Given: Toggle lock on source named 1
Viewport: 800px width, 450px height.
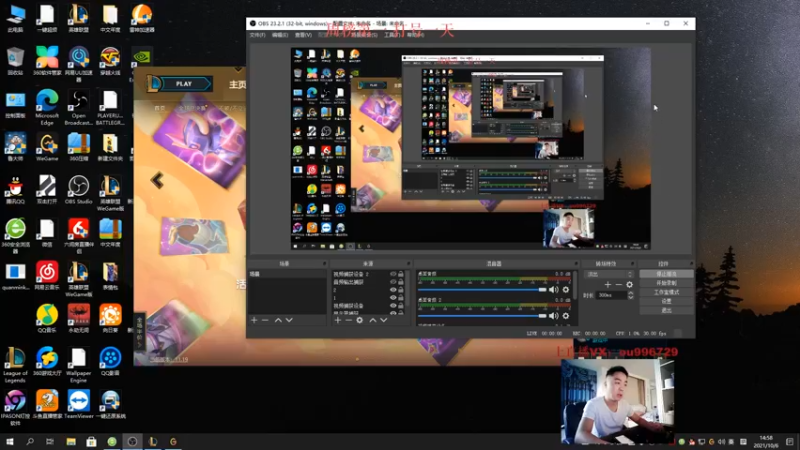Looking at the screenshot, I should point(401,297).
